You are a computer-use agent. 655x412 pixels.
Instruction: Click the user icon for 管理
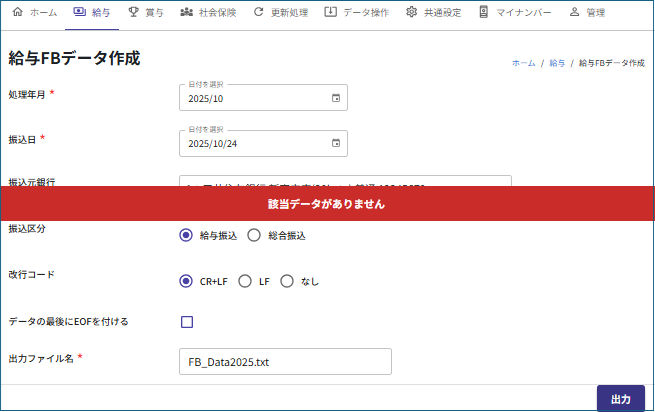[x=574, y=13]
